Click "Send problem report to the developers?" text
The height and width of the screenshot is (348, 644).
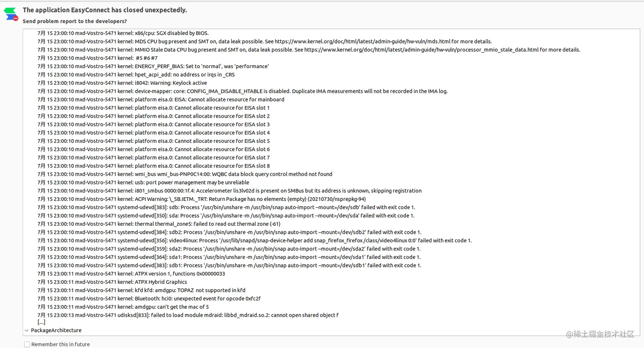(75, 21)
